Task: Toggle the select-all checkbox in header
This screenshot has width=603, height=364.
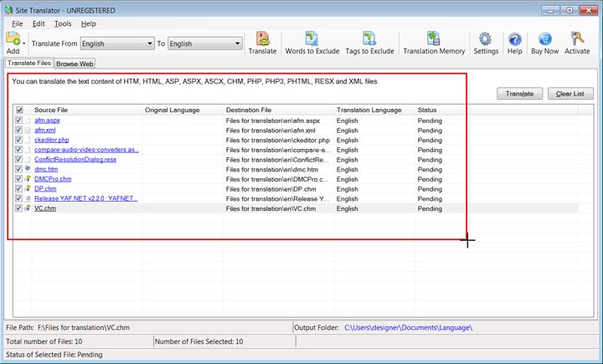Action: point(18,110)
